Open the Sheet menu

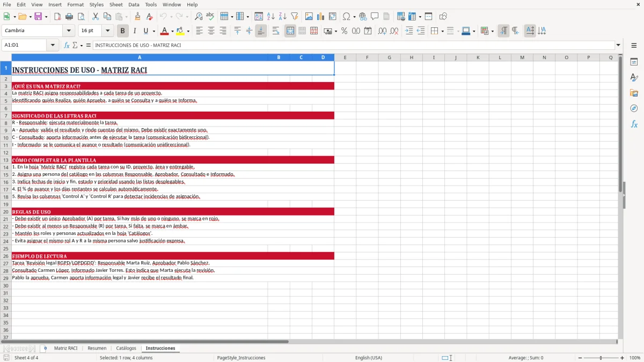[x=116, y=4]
